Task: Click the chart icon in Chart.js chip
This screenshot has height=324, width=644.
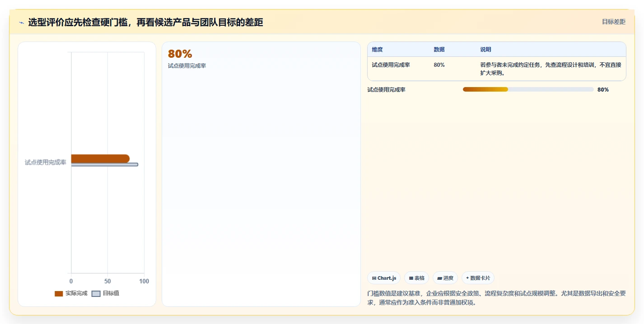Action: 374,278
